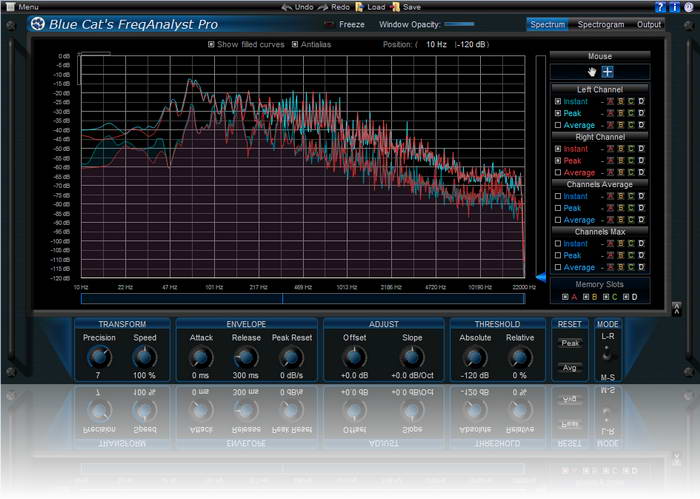700x499 pixels.
Task: Click the Save preset icon
Action: point(396,7)
